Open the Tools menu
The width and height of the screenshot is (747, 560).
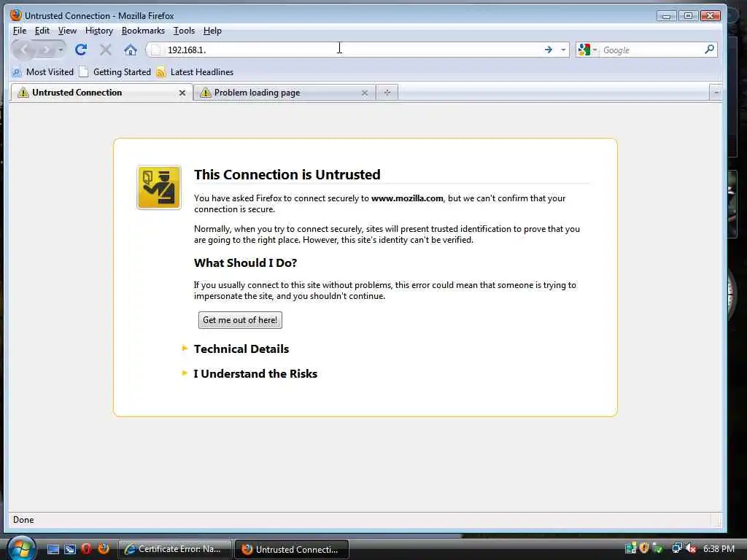coord(184,31)
